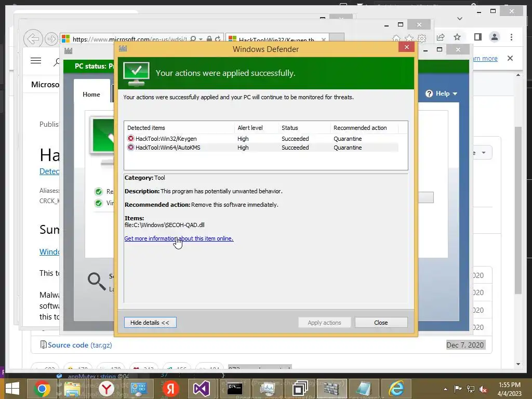The height and width of the screenshot is (399, 532).
Task: Open Internet Explorer from taskbar
Action: (396, 389)
